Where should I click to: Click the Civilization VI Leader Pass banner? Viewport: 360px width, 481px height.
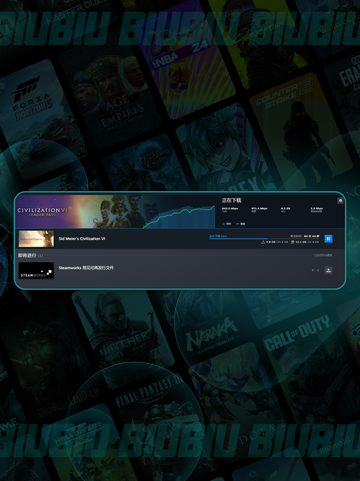78,211
